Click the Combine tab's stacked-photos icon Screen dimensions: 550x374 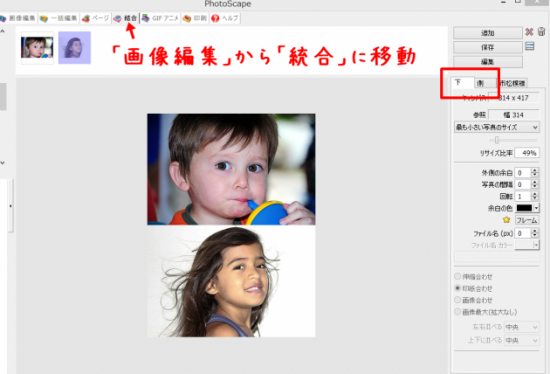118,18
